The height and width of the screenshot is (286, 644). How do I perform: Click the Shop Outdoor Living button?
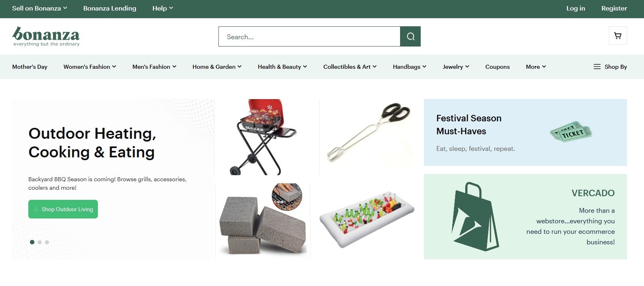click(63, 209)
